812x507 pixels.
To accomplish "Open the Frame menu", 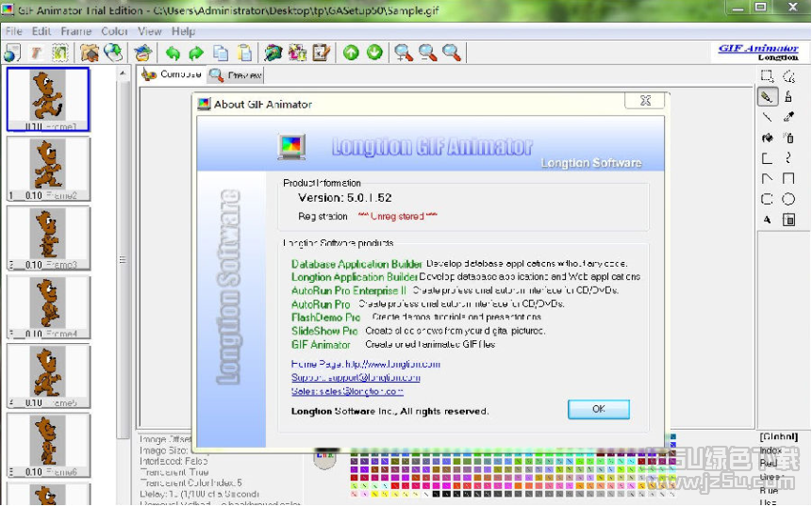I will (76, 31).
